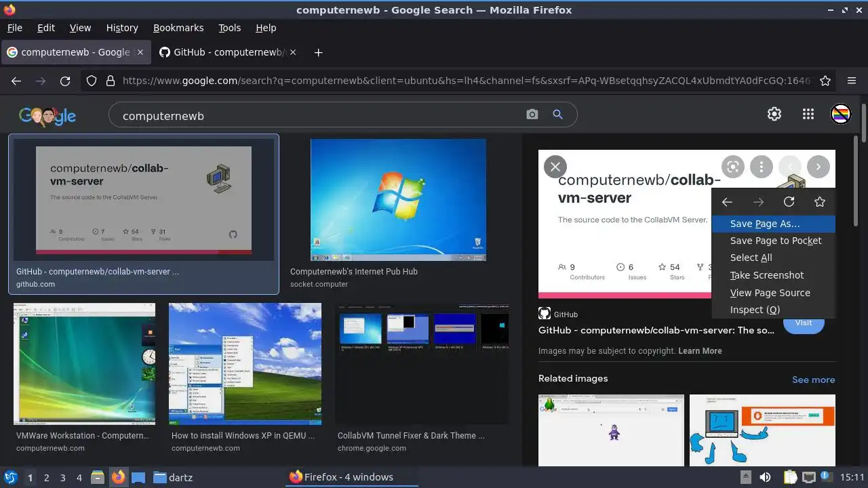Image resolution: width=868 pixels, height=488 pixels.
Task: Open Google account avatar
Action: [x=841, y=114]
